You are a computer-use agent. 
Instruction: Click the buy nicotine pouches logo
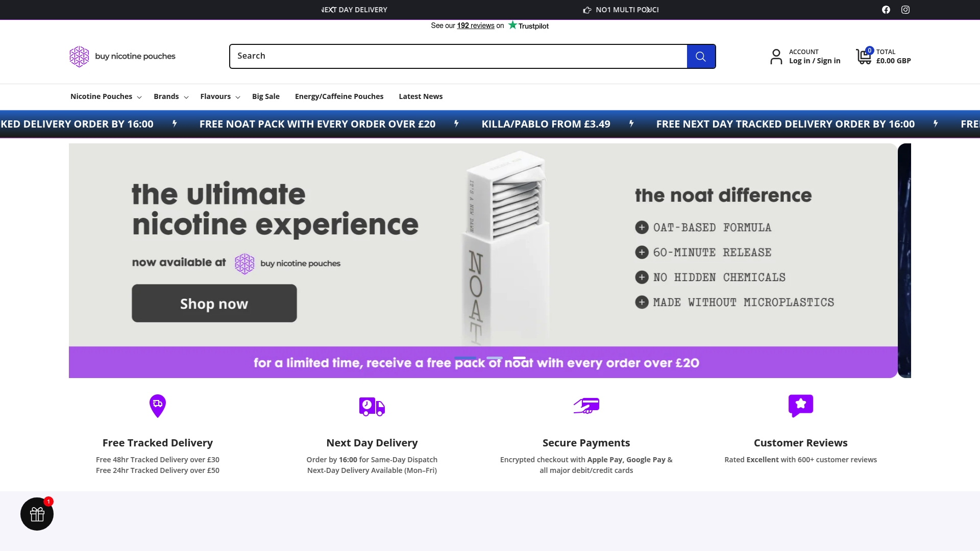pos(122,56)
